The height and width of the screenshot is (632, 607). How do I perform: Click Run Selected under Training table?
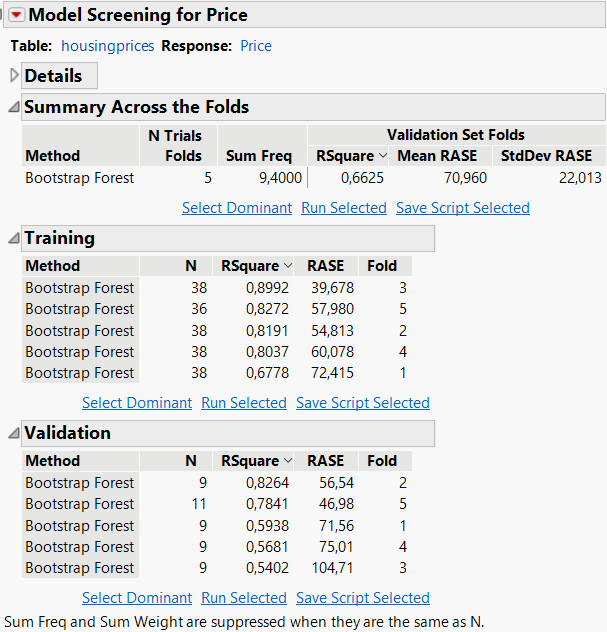(x=244, y=403)
